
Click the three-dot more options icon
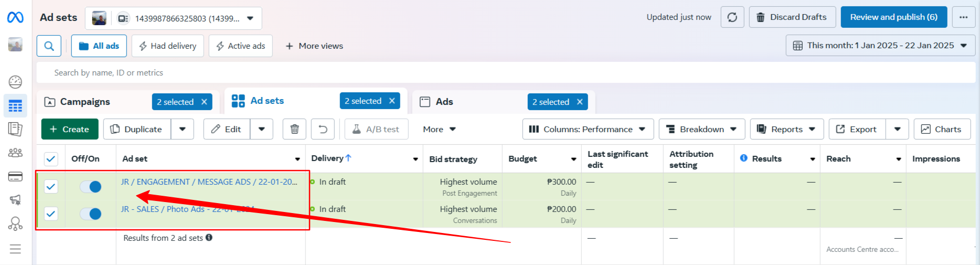point(963,17)
